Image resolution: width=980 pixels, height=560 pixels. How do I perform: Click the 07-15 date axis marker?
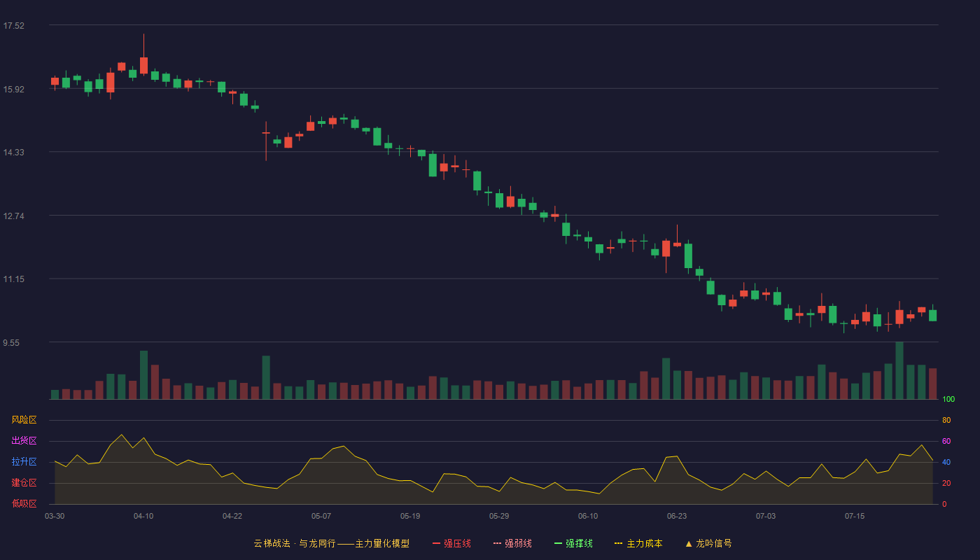[855, 516]
